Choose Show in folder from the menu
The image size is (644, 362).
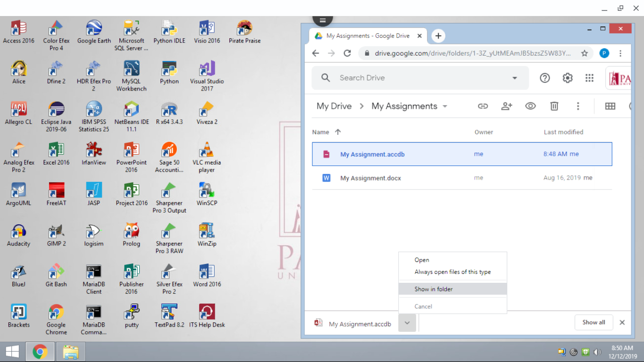(452, 289)
